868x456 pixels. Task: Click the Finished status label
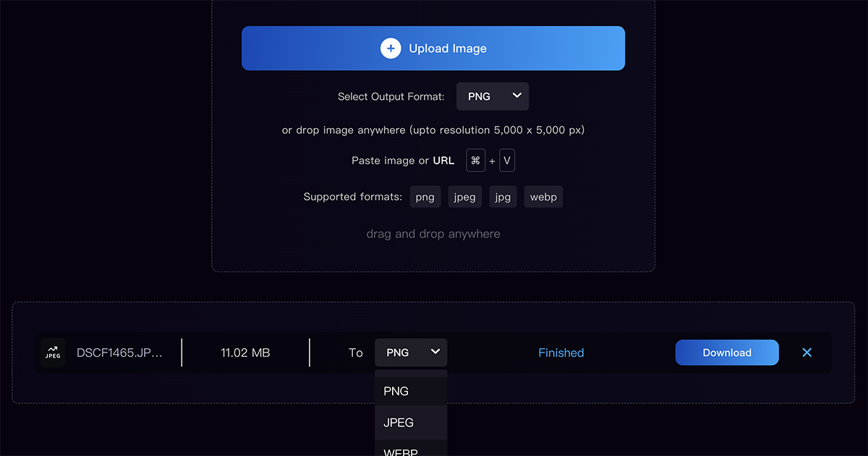click(x=561, y=352)
